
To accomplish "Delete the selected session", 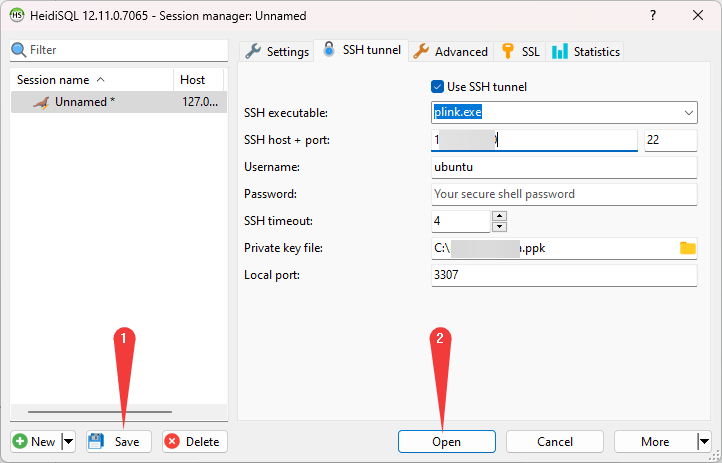I will point(195,441).
